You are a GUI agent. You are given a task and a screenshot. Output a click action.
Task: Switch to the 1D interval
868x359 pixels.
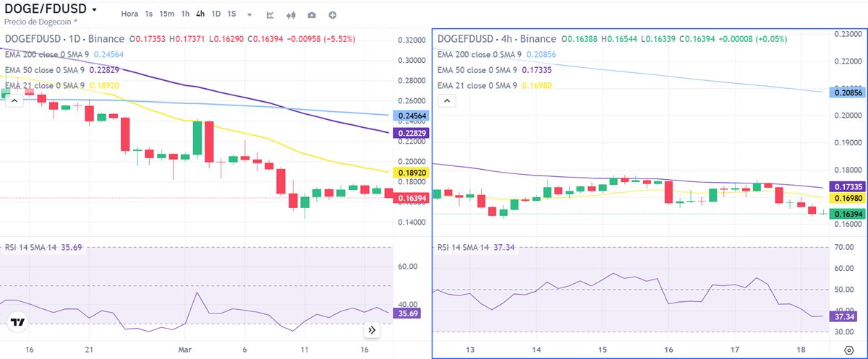[216, 14]
